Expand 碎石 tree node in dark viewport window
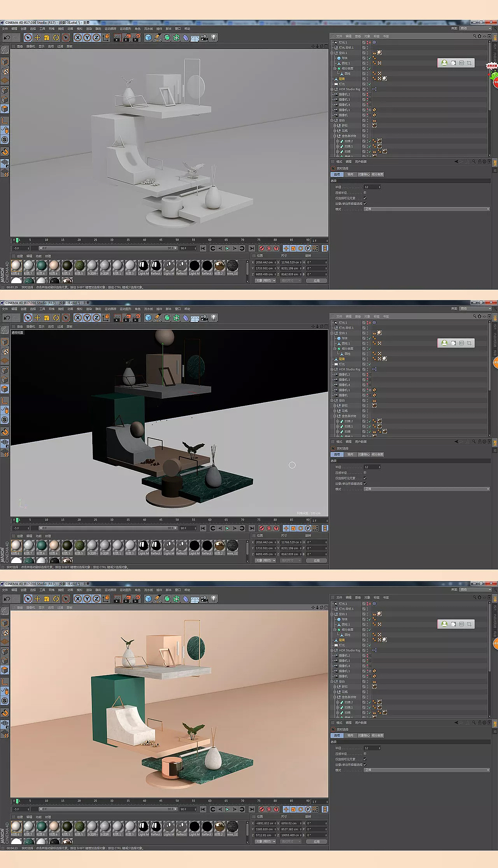498x868 pixels. point(335,406)
